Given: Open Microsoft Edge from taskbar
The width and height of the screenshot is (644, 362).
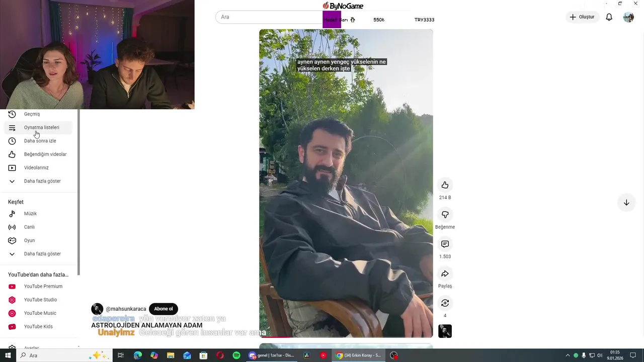Looking at the screenshot, I should (138, 355).
